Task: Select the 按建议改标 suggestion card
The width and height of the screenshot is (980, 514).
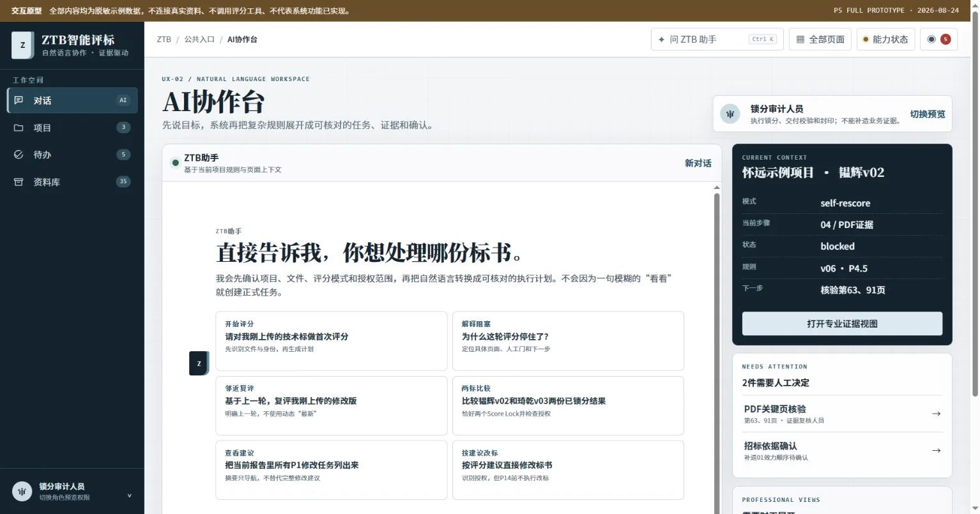Action: point(568,470)
